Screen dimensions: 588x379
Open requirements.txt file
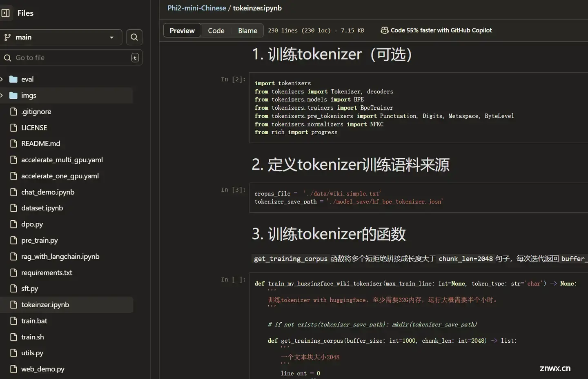pos(47,273)
